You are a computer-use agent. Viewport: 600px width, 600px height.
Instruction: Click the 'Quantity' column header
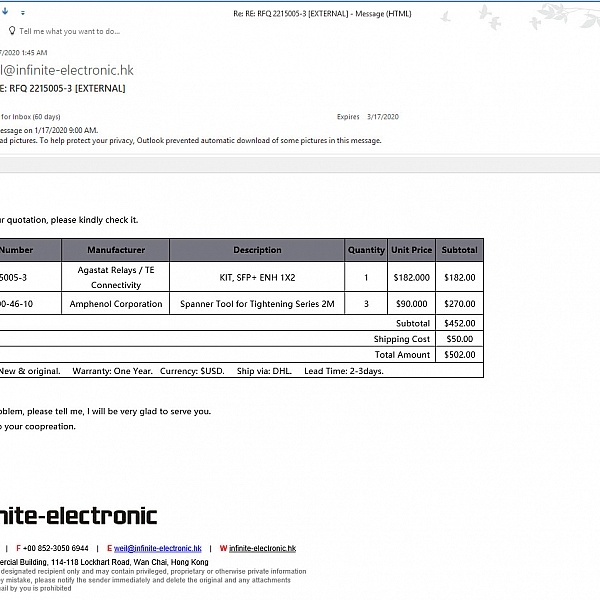pos(366,250)
